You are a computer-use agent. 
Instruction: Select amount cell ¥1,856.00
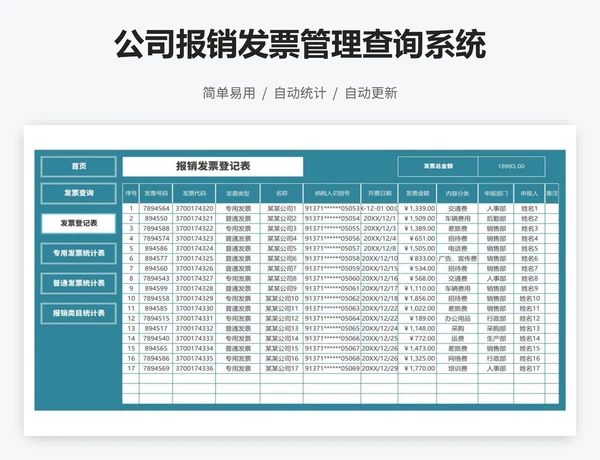pyautogui.click(x=417, y=299)
